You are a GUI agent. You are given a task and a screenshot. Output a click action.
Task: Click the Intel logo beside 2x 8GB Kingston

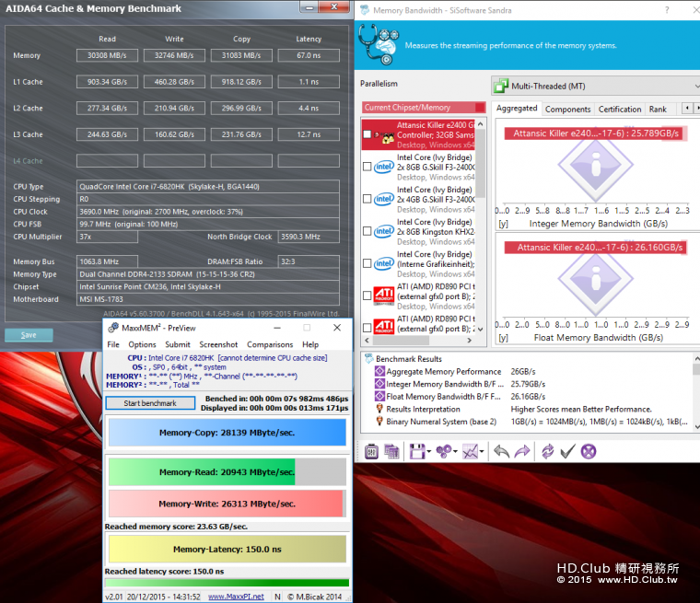click(x=384, y=231)
